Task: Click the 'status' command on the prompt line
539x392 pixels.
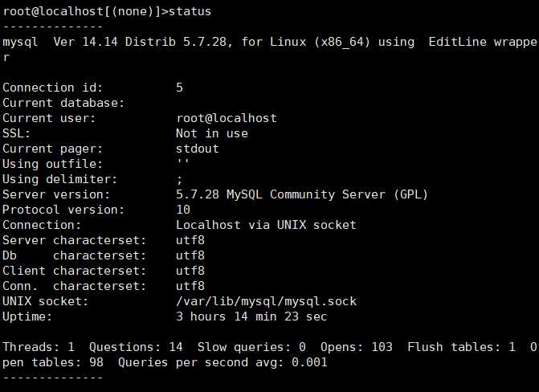Action: (x=190, y=11)
